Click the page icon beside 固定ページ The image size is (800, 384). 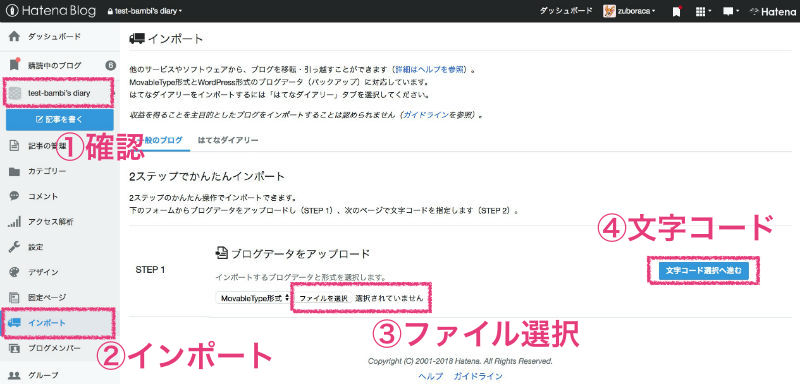tap(14, 297)
